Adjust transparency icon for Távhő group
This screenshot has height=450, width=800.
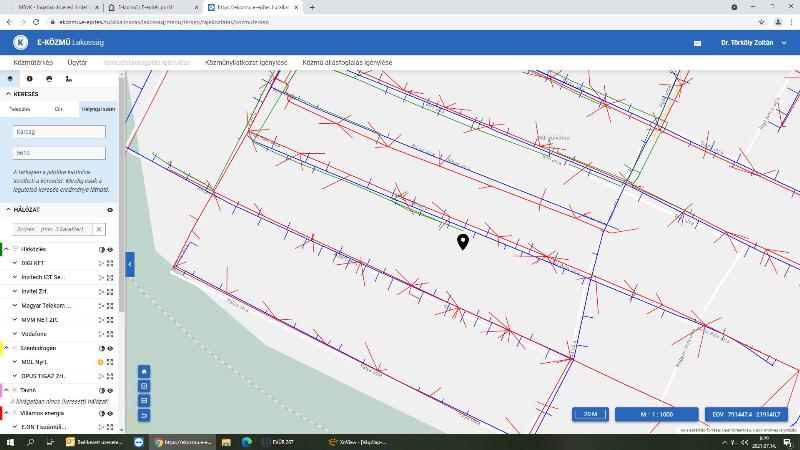[x=102, y=390]
